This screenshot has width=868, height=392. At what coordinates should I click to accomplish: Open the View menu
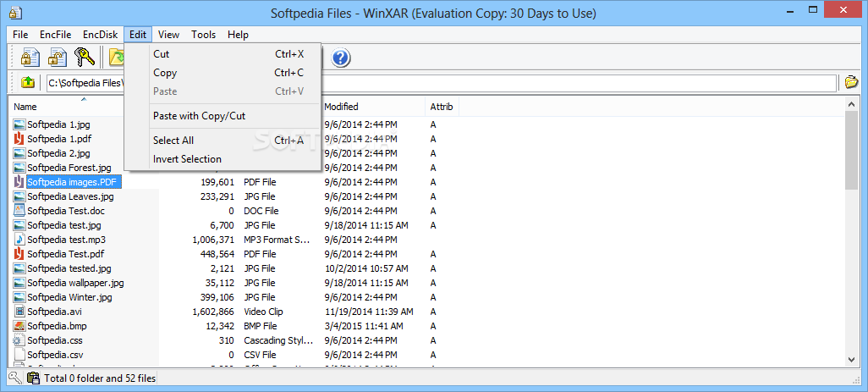coord(169,35)
